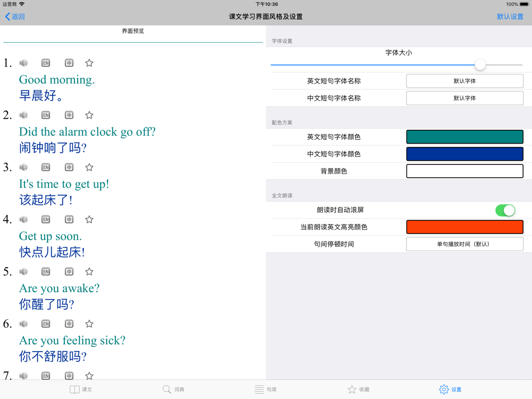The image size is (532, 399).
Task: Toggle Chinese icon for sentence 6
Action: (69, 323)
